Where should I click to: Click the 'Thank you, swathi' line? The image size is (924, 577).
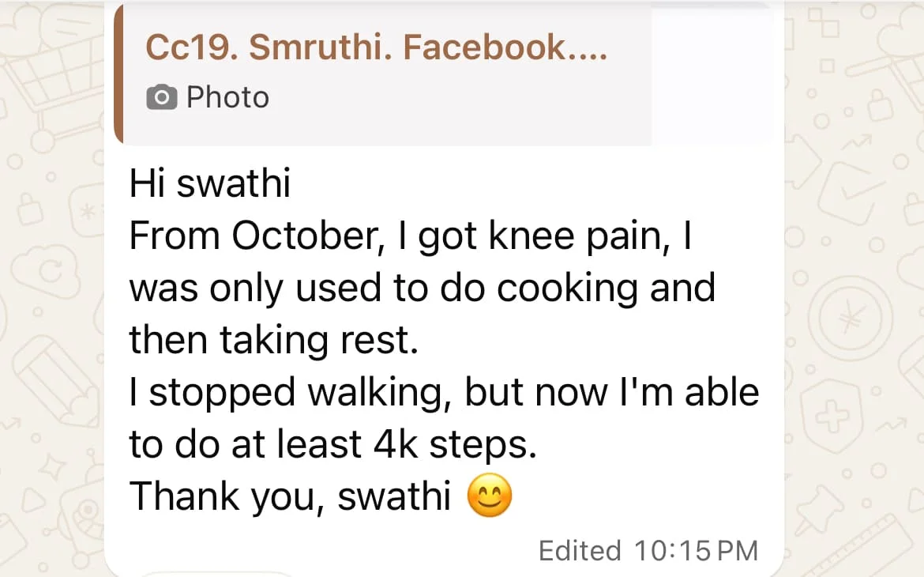(290, 497)
